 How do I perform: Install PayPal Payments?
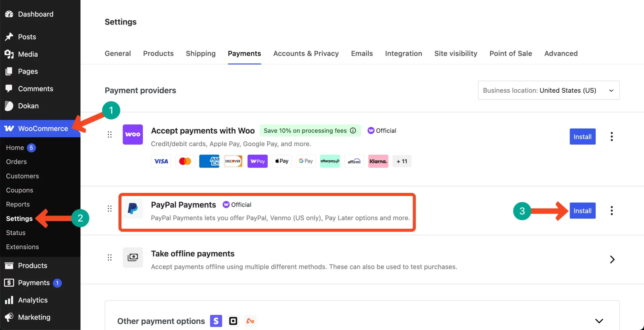pos(583,211)
